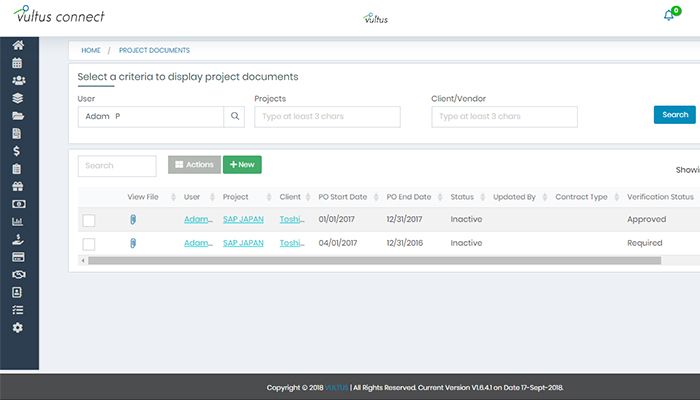Open the contact badge icon in the sidebar
The width and height of the screenshot is (700, 400).
tap(17, 292)
